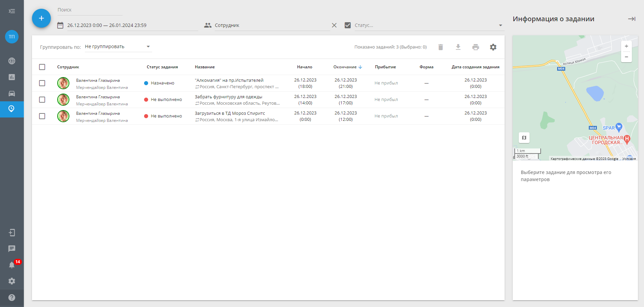Click the blue add task plus button

[41, 18]
